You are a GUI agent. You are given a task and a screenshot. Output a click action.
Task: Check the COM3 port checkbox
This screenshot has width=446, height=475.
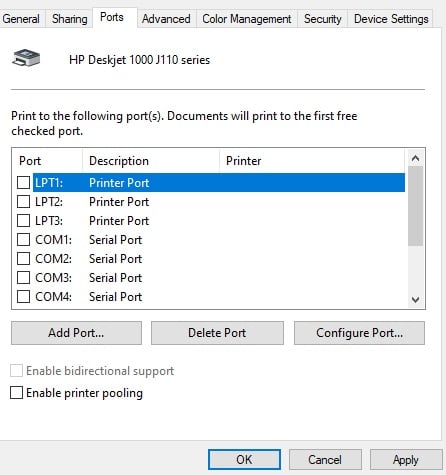coord(23,277)
